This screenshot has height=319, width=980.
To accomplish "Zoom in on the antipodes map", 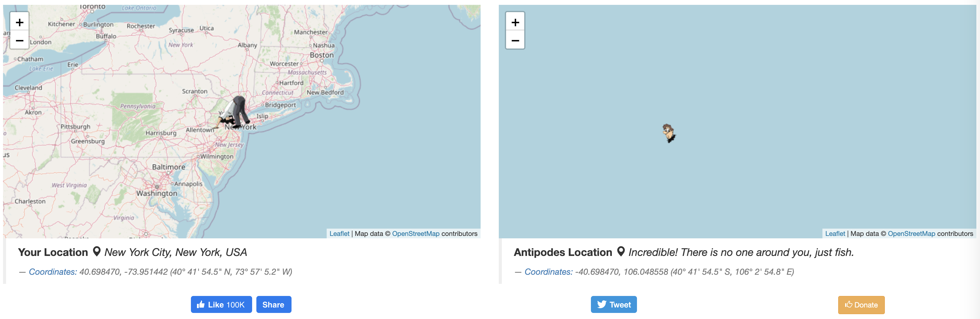I will [515, 22].
